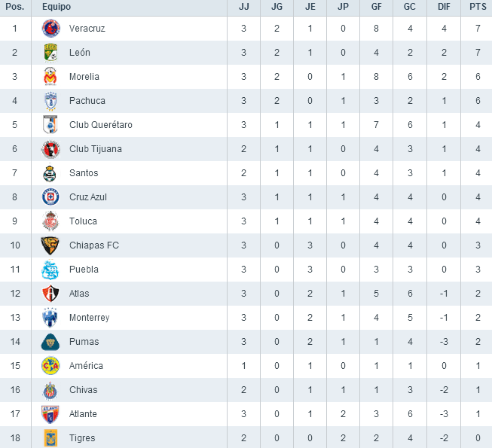This screenshot has width=492, height=448.
Task: Select the Morelia team badge
Action: pos(51,77)
